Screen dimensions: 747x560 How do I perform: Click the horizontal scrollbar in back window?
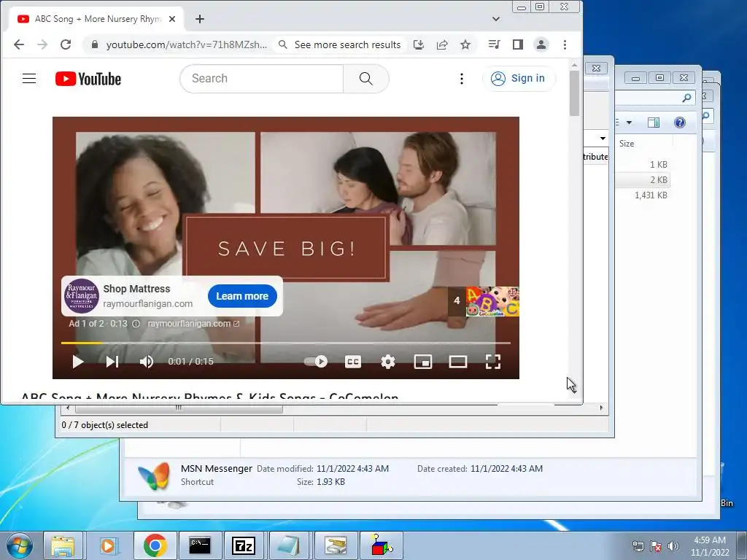[x=179, y=408]
